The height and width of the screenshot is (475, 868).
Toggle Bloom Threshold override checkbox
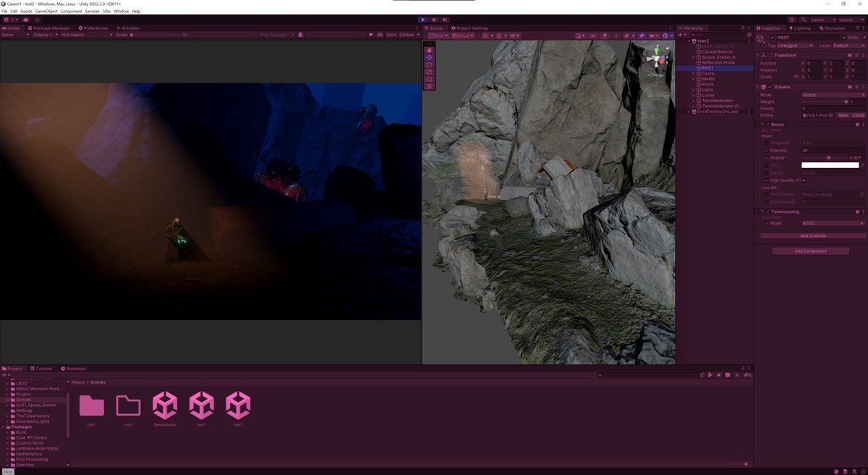pos(767,143)
